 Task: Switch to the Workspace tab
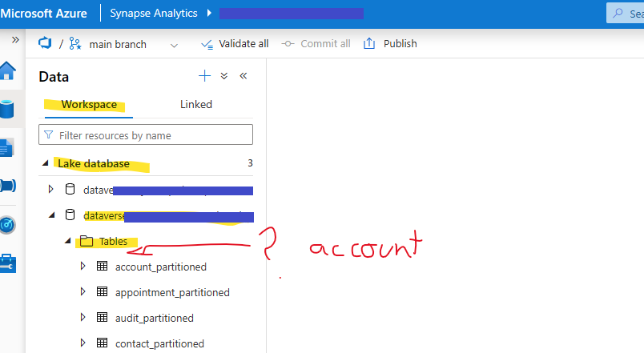[89, 105]
